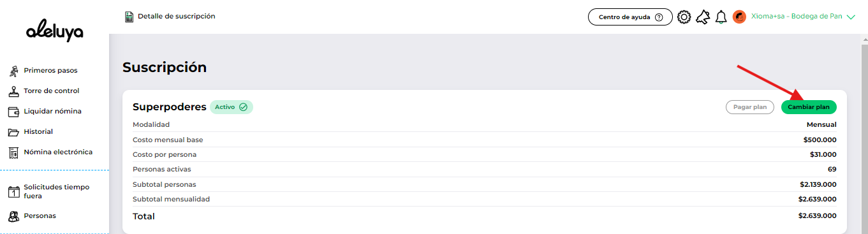This screenshot has width=868, height=234.
Task: Click the Primeros pasos running figure icon
Action: pos(13,71)
